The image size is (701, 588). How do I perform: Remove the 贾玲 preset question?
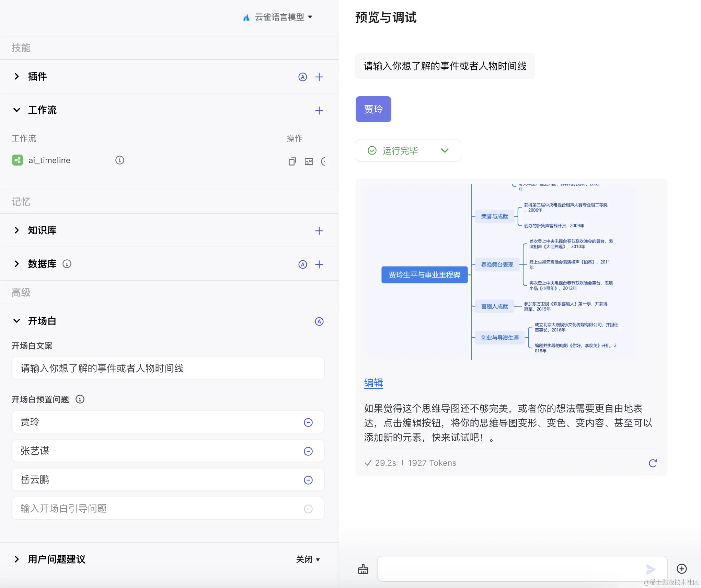coord(308,422)
